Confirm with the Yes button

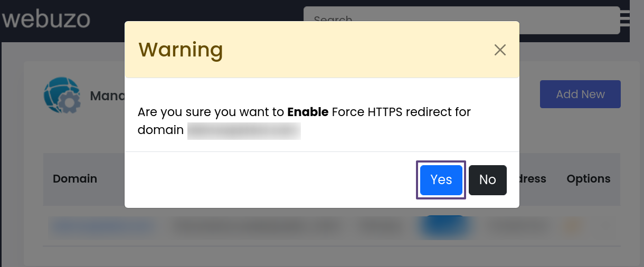tap(441, 180)
